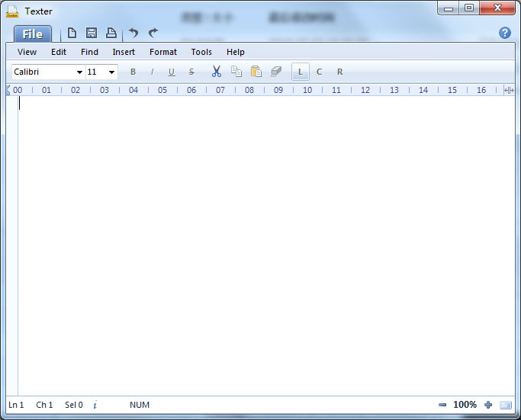This screenshot has height=420, width=521.
Task: Open the Tools menu
Action: coord(201,52)
